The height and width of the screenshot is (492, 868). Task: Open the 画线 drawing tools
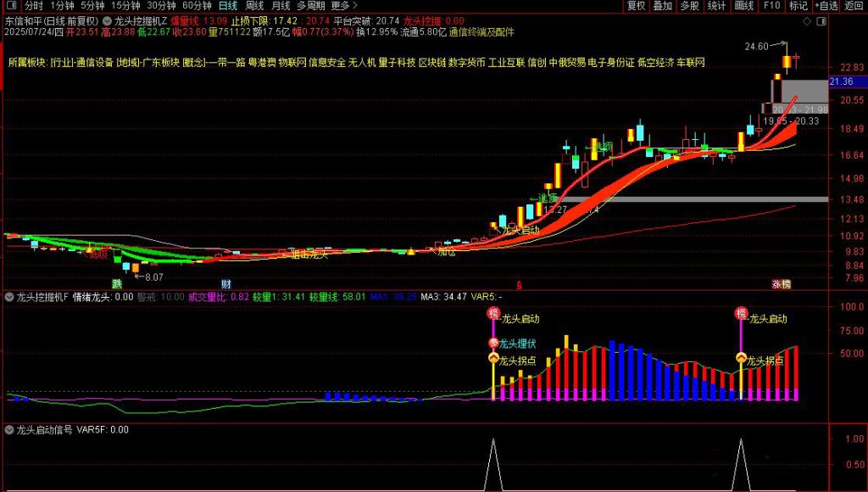coord(743,6)
